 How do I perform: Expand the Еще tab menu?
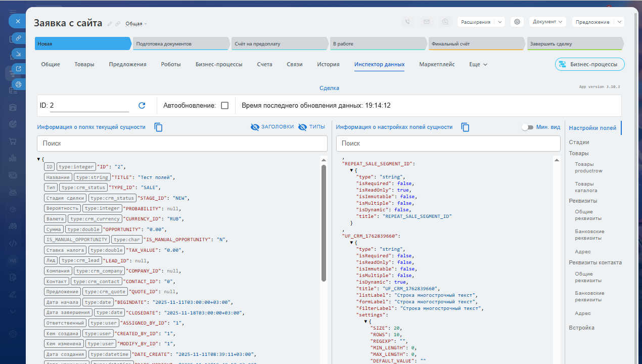478,65
